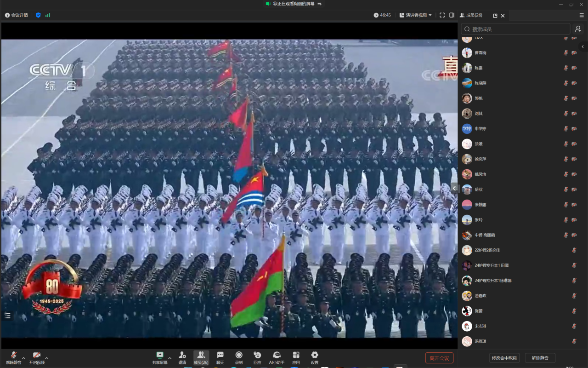Open the 应用 apps icon
This screenshot has width=588, height=368.
(296, 357)
